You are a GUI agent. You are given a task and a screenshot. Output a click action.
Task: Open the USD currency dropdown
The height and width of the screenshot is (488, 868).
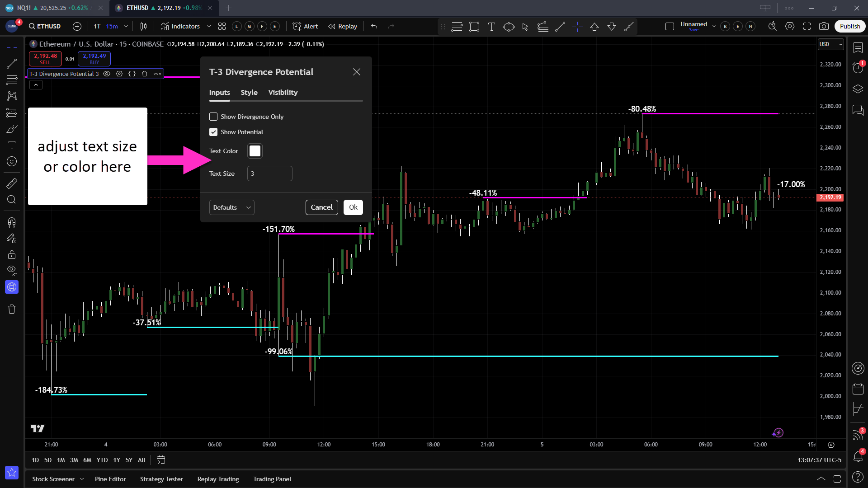pos(830,44)
